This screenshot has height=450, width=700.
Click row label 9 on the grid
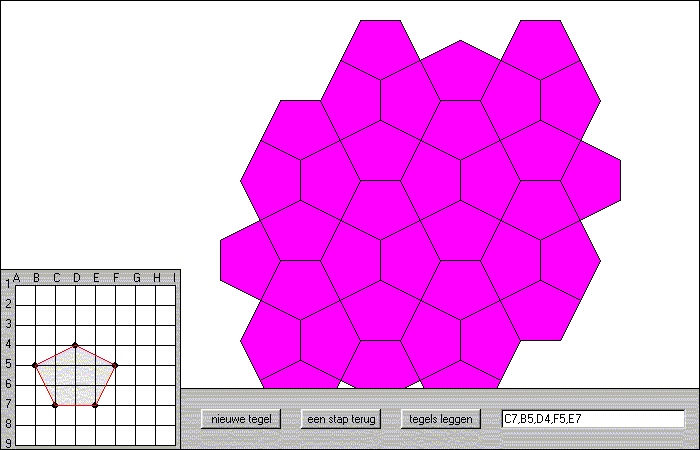(x=8, y=443)
